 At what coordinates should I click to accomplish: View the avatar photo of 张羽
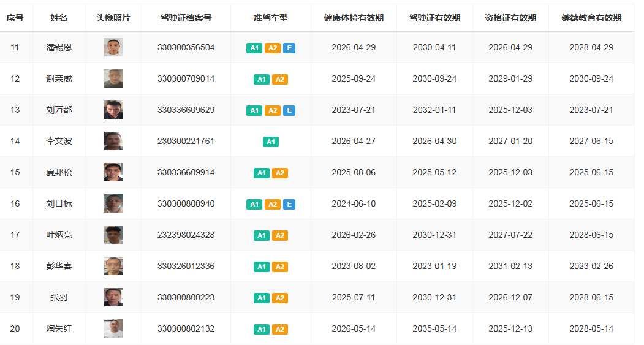click(x=113, y=297)
